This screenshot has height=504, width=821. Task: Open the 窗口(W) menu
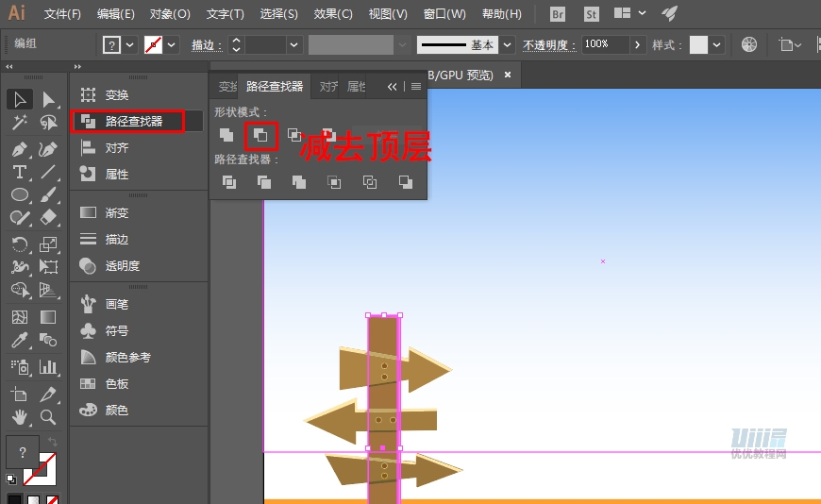tap(444, 14)
